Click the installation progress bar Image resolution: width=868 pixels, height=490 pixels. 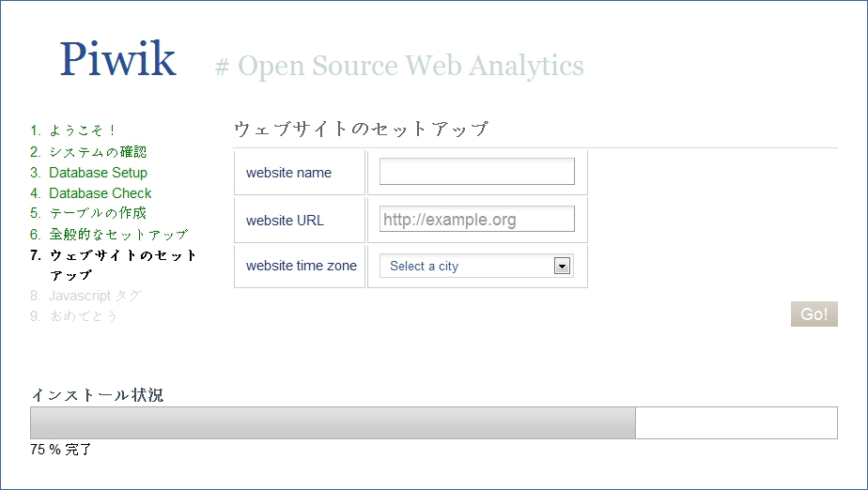pos(434,423)
